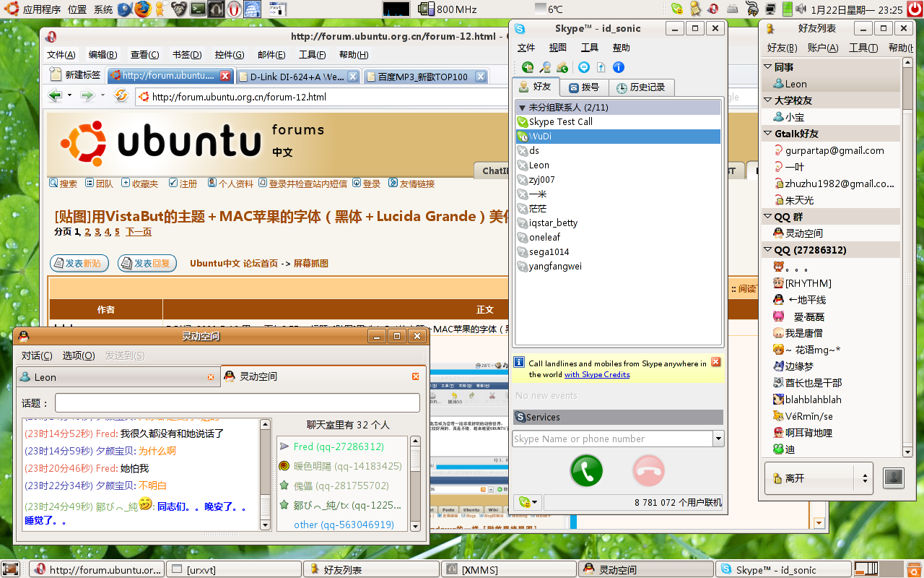The height and width of the screenshot is (578, 924).
Task: Click 发表新贴 button on forum
Action: 79,264
